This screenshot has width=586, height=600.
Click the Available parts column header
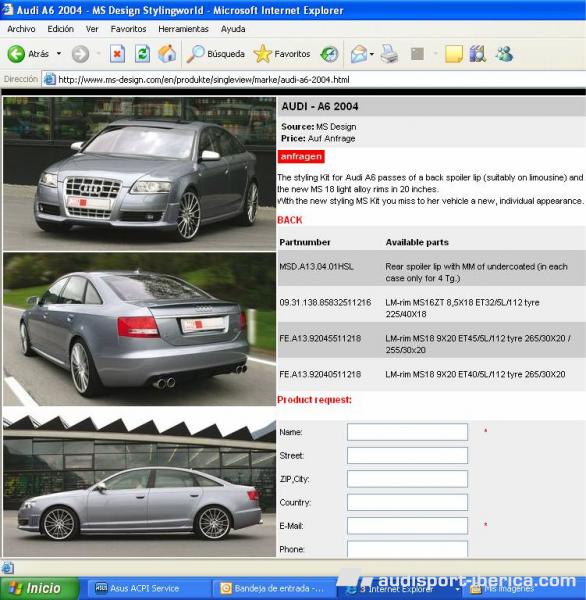point(417,242)
